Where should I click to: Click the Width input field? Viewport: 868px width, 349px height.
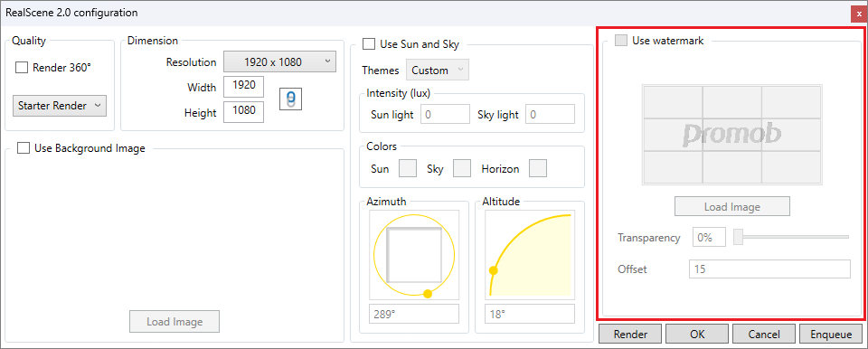[x=243, y=87]
